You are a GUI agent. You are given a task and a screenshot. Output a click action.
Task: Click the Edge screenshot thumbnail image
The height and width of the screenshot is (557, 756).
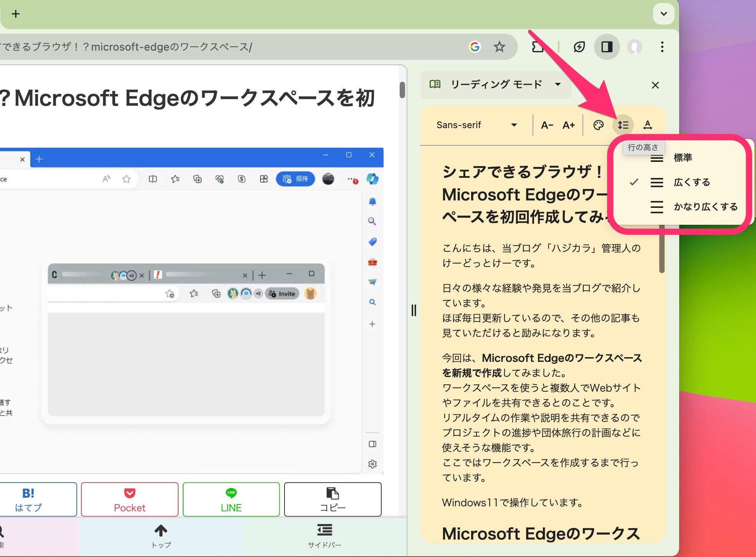pyautogui.click(x=192, y=311)
